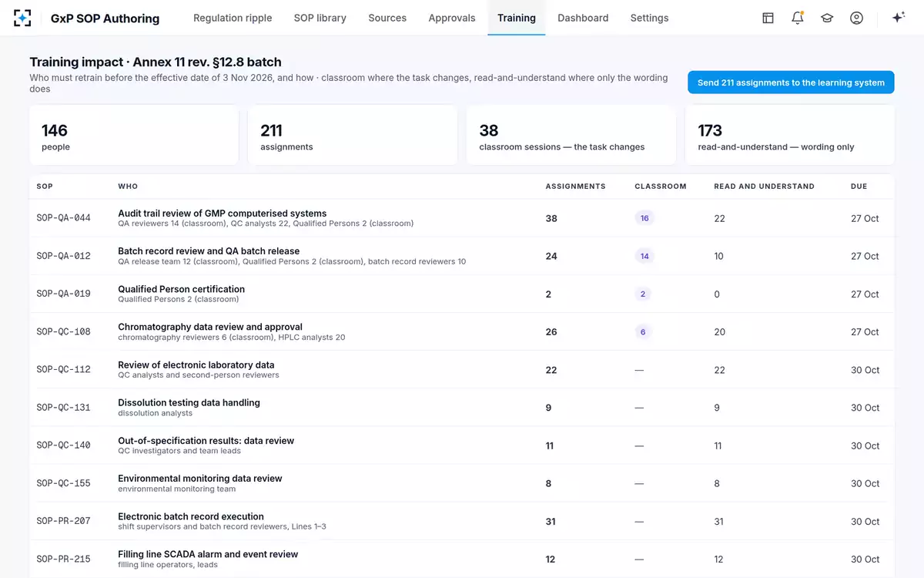Select SOP-QC-155 code

tap(63, 483)
